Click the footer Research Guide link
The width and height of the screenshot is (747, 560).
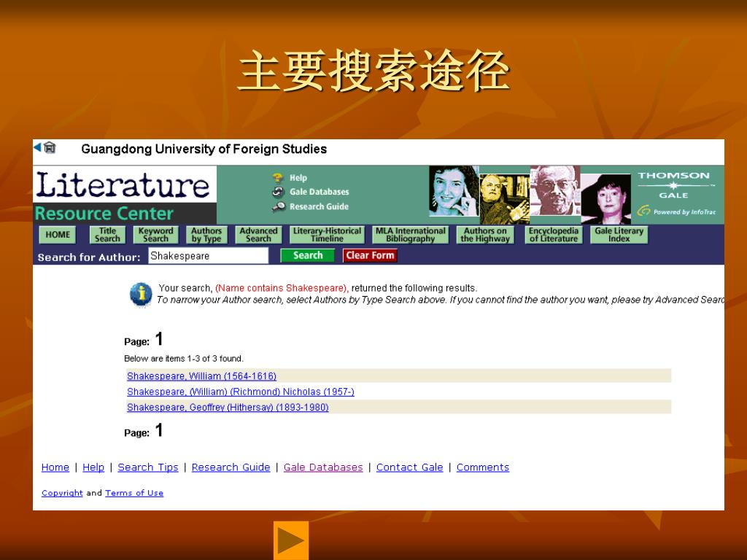click(231, 467)
